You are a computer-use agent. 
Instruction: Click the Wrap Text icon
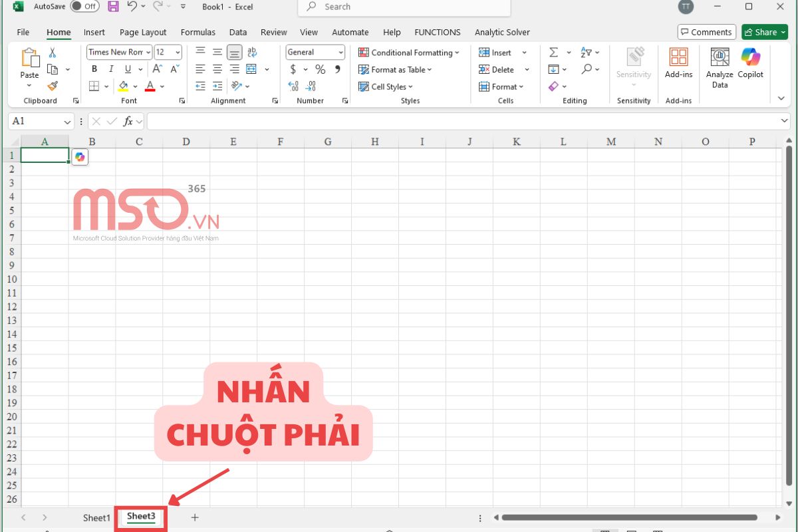(251, 53)
